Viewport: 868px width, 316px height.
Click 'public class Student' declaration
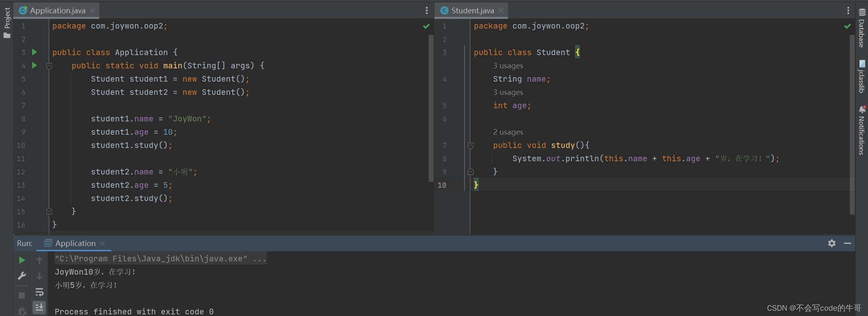click(526, 52)
